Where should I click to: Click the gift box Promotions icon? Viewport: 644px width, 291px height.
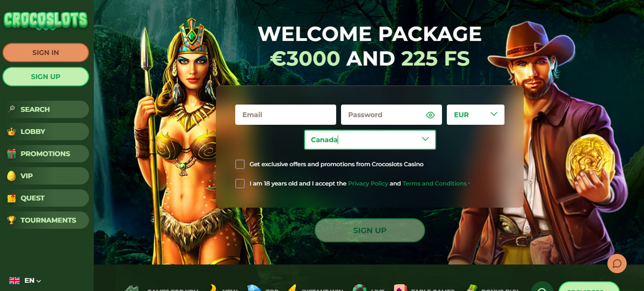(x=11, y=154)
